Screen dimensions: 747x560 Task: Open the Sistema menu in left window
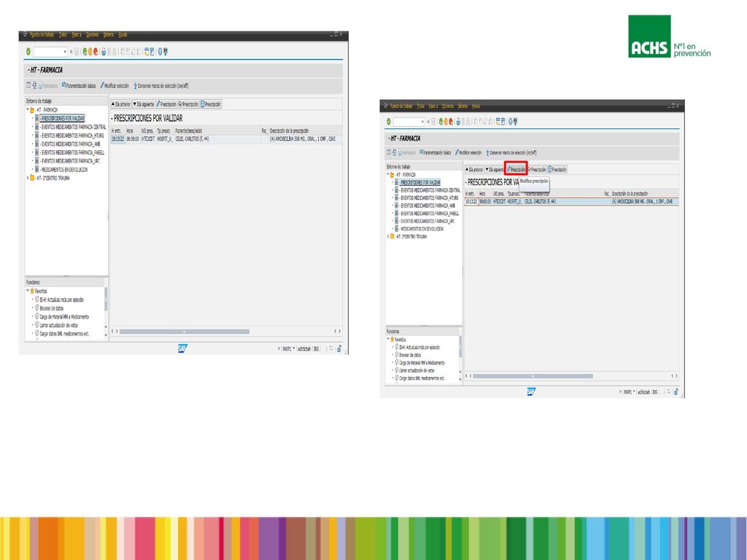pos(109,35)
